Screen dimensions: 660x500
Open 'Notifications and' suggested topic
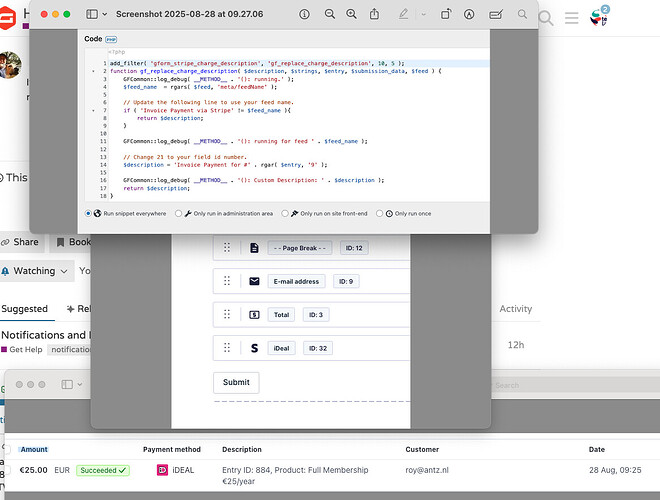(x=45, y=335)
